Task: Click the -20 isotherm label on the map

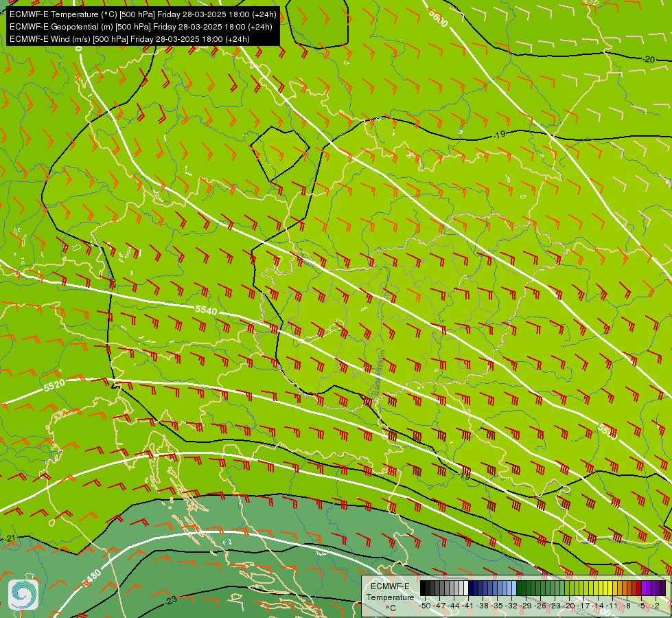Action: [649, 60]
